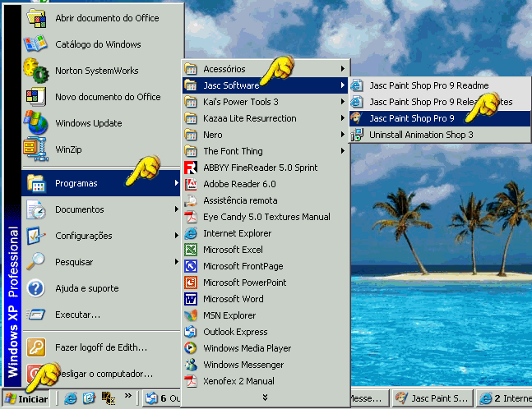This screenshot has width=532, height=409.
Task: Click the Iniciar start button
Action: [x=26, y=398]
